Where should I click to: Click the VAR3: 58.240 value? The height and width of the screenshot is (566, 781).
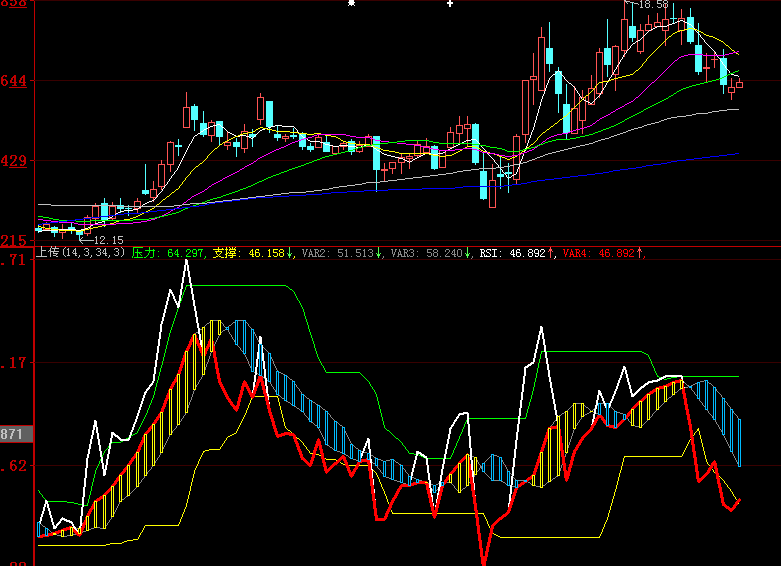(x=430, y=253)
